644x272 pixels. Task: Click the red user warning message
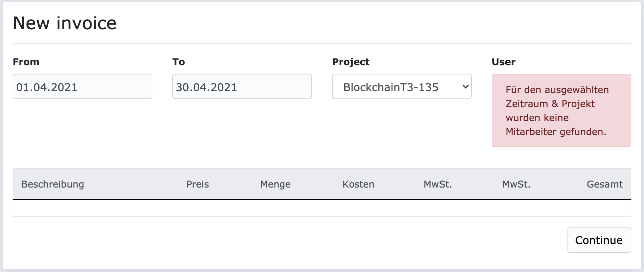point(561,111)
